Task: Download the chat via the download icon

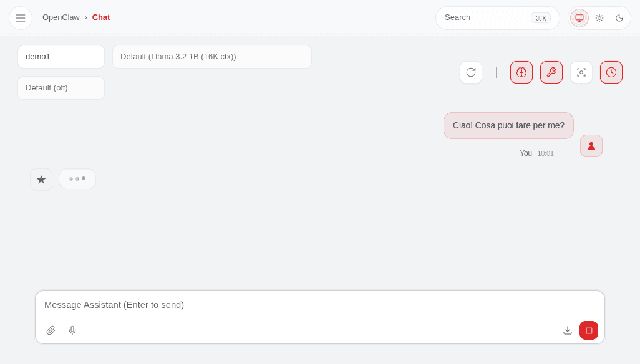Action: point(568,330)
